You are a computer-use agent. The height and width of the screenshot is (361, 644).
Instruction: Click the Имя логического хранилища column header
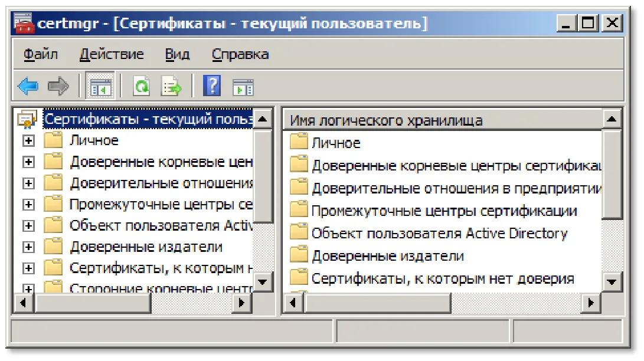point(443,120)
